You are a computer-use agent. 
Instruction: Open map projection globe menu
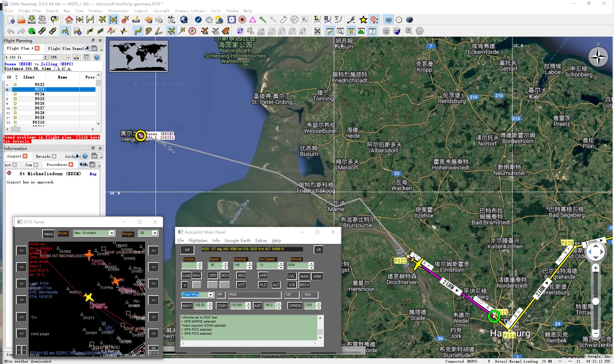pos(184,20)
